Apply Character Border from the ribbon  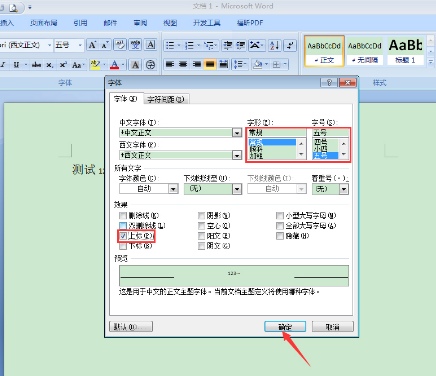tap(151, 45)
